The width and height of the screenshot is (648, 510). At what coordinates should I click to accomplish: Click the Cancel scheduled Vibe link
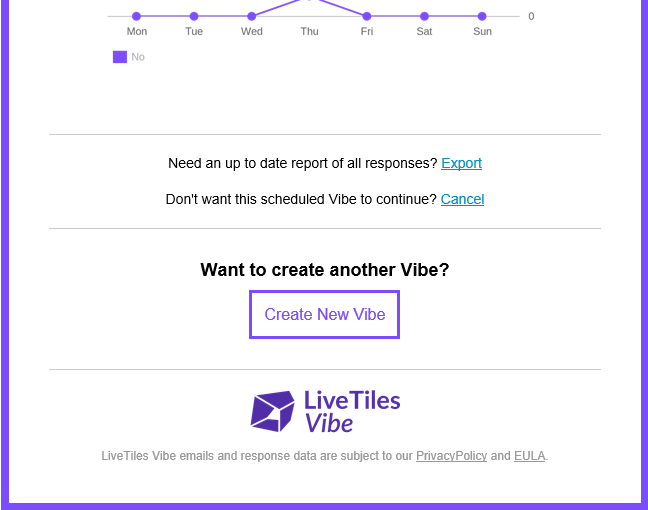462,199
